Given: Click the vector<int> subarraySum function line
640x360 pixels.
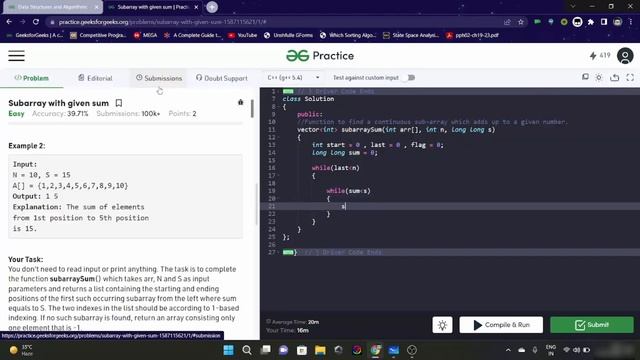Looking at the screenshot, I should 396,129.
